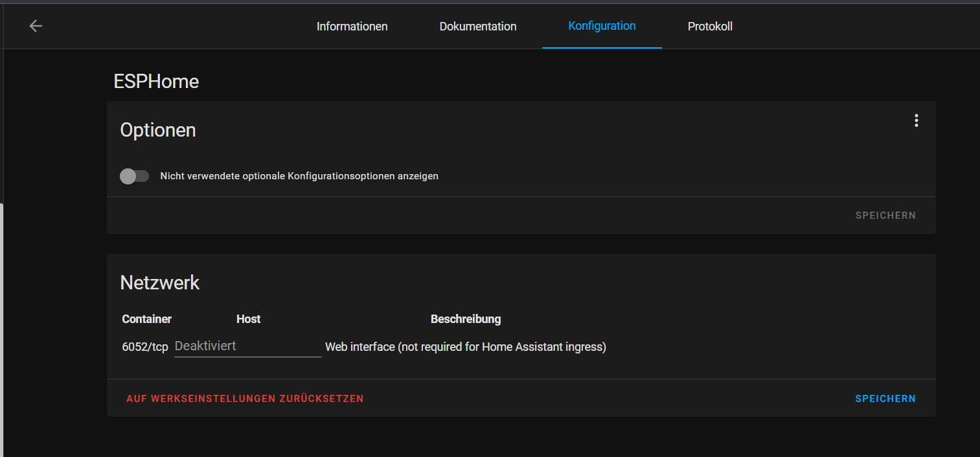Click the Web interface description text
Screen dimensions: 980x457
click(x=465, y=346)
